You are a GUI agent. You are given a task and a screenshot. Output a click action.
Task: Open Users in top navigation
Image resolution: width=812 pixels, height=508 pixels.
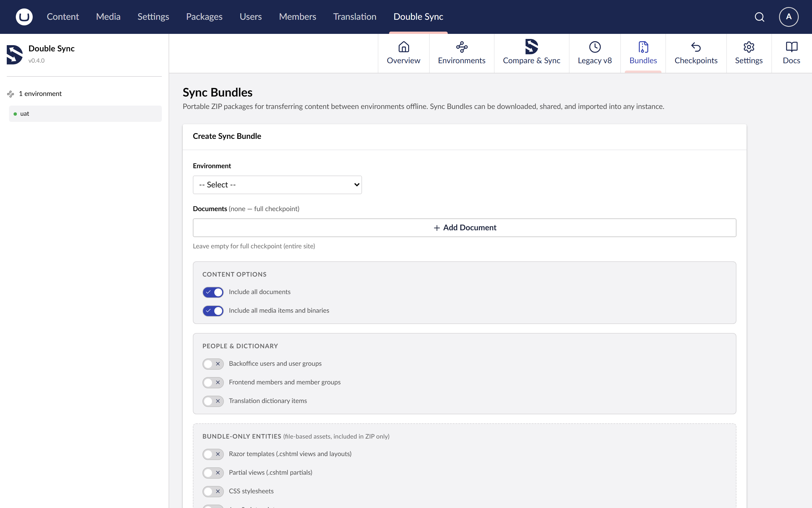coord(250,17)
